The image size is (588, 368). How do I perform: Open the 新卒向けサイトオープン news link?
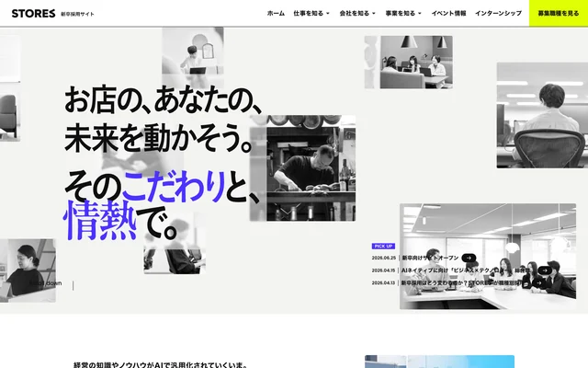click(430, 258)
